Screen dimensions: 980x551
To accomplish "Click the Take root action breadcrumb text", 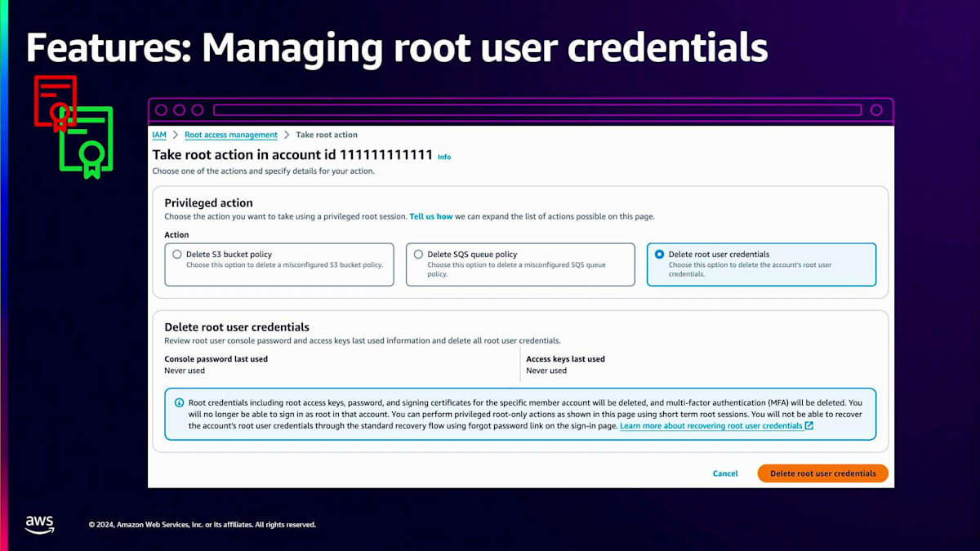I will coord(327,135).
